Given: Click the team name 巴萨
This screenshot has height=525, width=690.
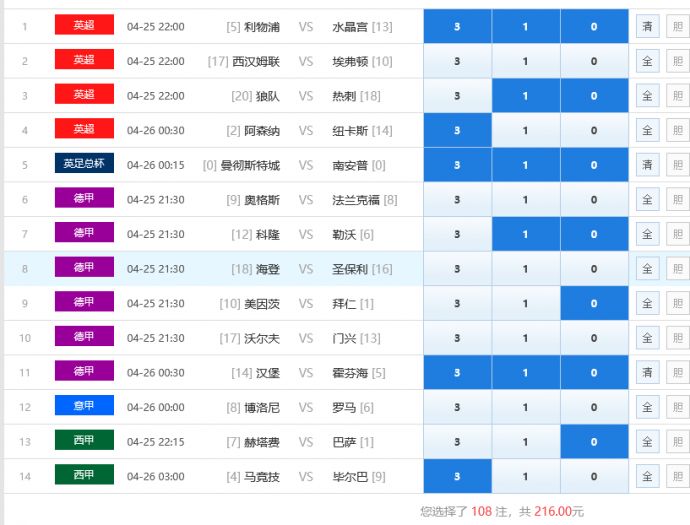Looking at the screenshot, I should point(344,442).
